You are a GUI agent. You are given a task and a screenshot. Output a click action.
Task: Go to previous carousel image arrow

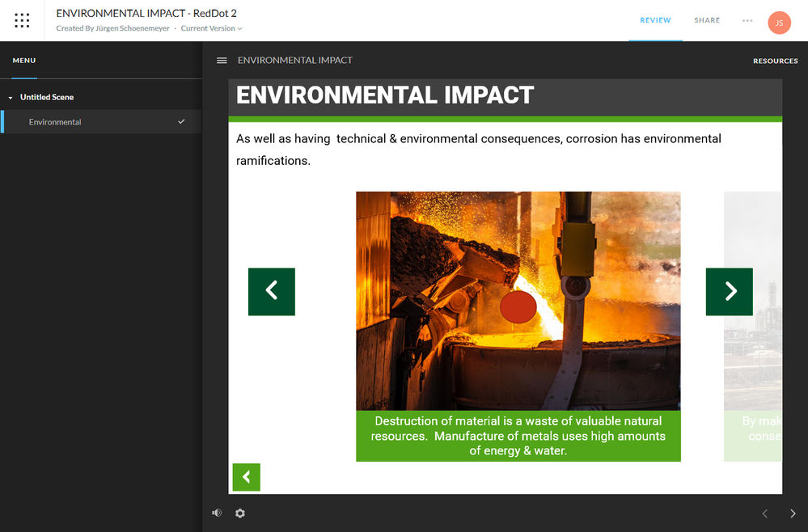272,292
